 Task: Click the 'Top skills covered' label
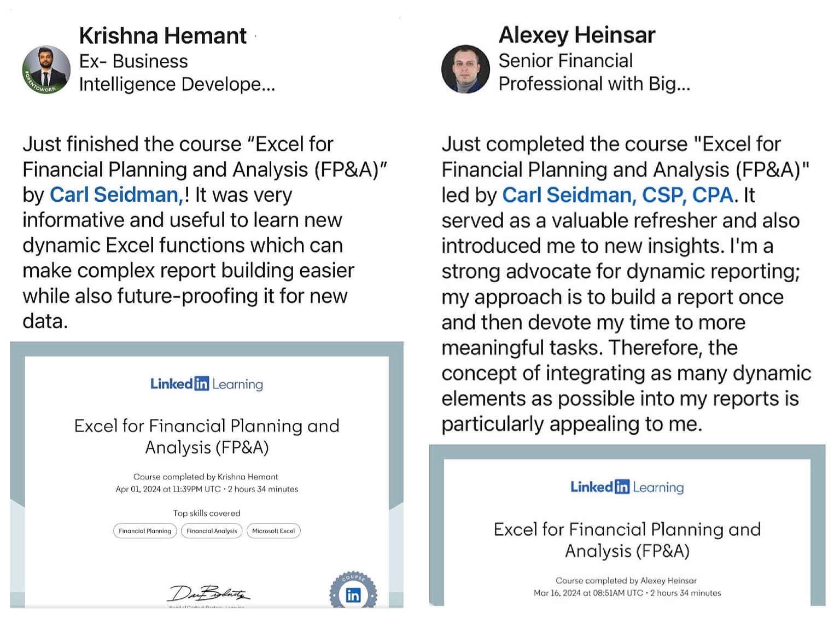pos(207,514)
